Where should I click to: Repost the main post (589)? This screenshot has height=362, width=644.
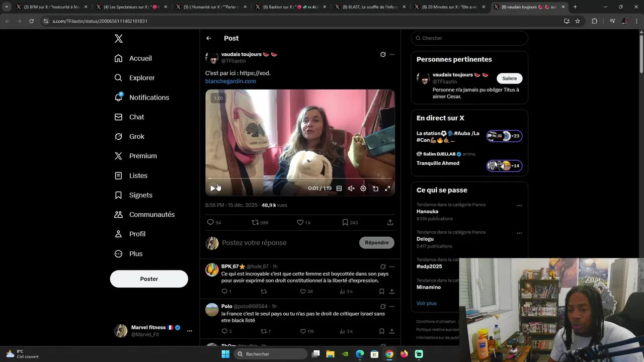[260, 222]
